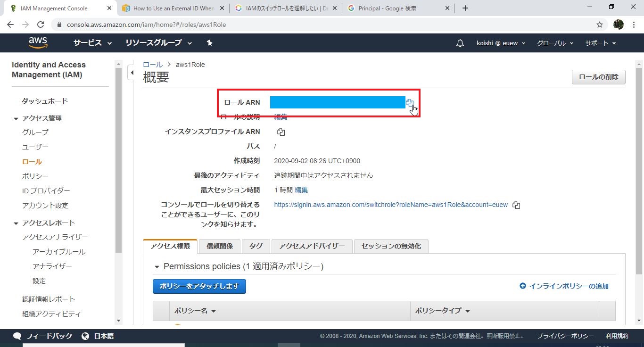Switch to the アクセスアドバイザー tab
Screen dimensions: 644x347
(x=312, y=246)
